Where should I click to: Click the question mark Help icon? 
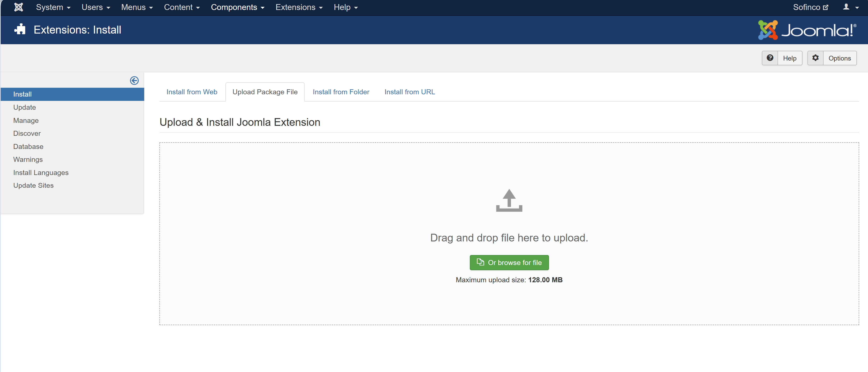click(770, 58)
